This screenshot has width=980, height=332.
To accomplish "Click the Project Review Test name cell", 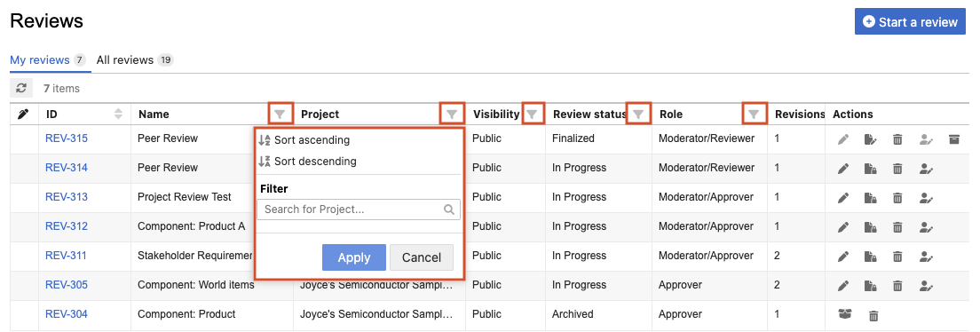I will click(185, 197).
